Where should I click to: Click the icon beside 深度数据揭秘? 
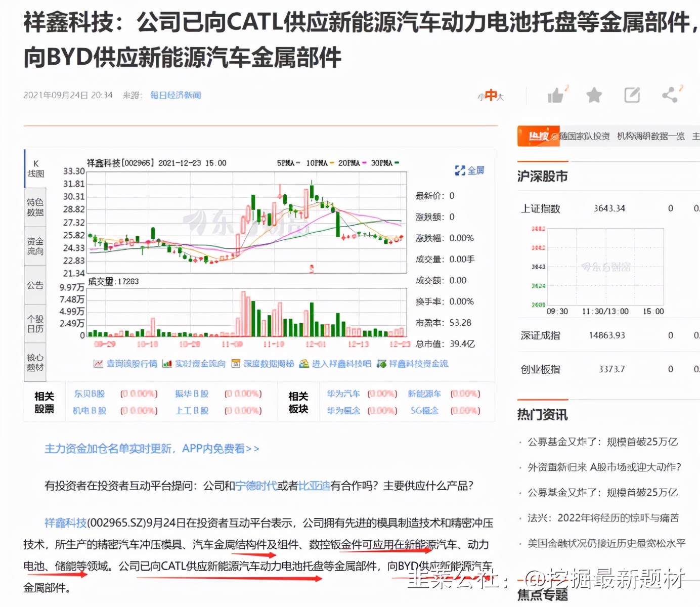pos(236,364)
